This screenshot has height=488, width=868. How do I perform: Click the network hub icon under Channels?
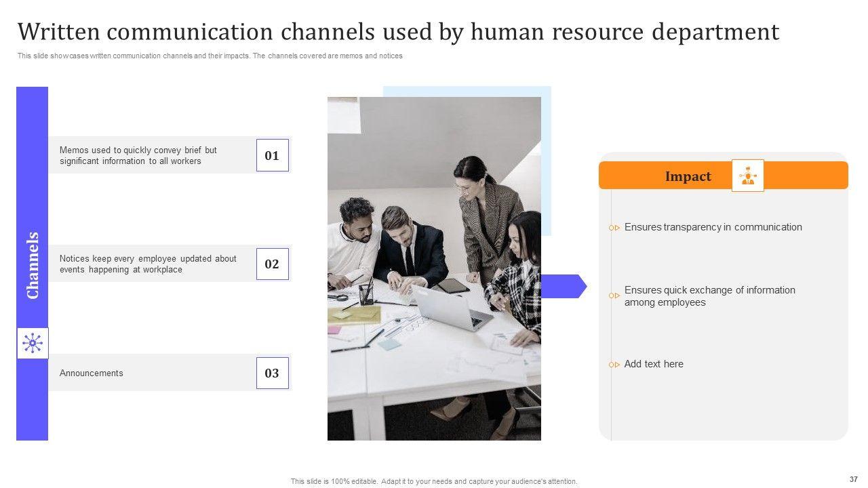(x=33, y=343)
